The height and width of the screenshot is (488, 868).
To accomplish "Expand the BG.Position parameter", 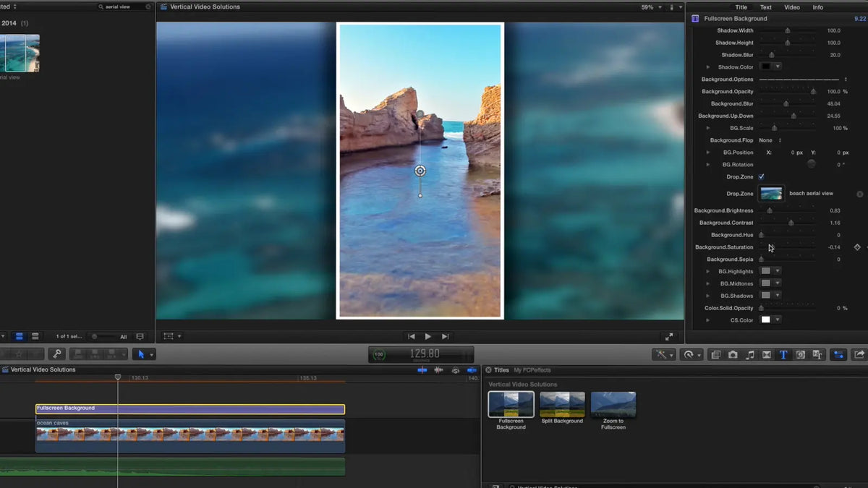I will [x=708, y=153].
